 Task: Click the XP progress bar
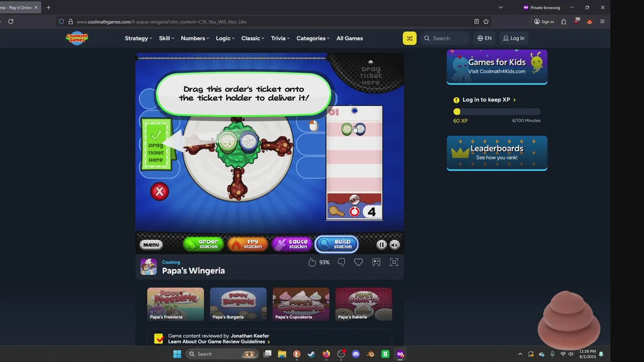coord(497,112)
